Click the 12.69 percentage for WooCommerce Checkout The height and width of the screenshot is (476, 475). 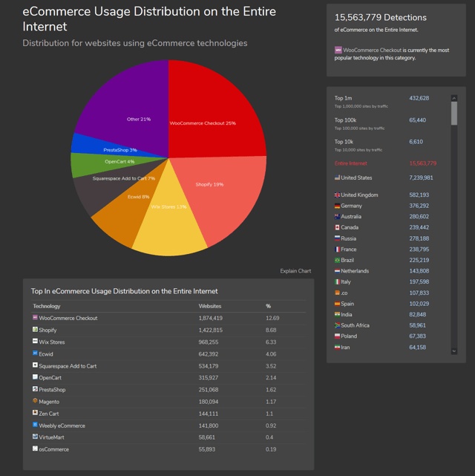[x=272, y=318]
